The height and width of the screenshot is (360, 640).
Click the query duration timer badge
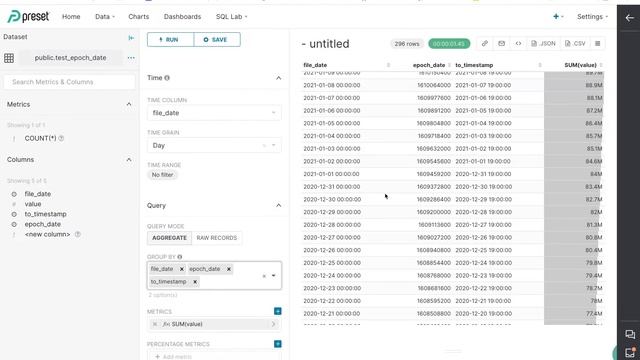coord(449,44)
